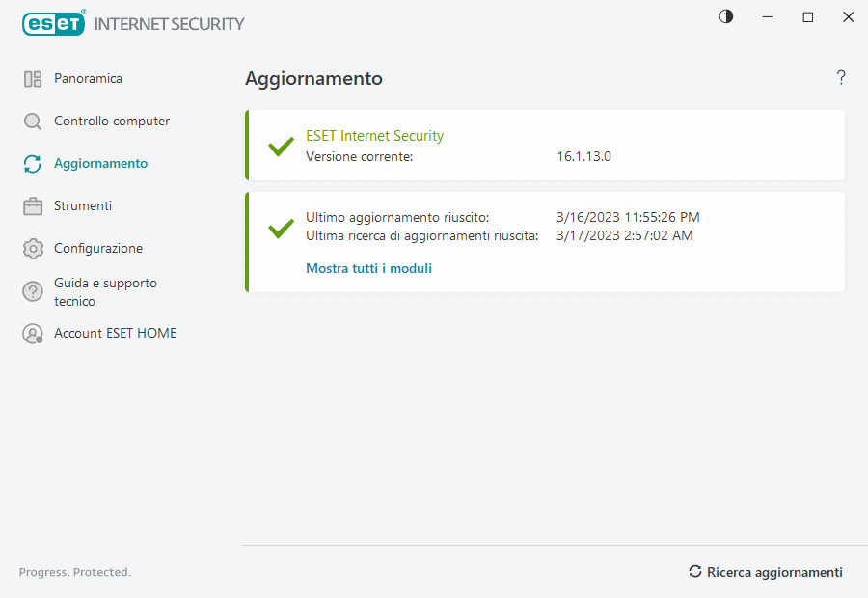868x598 pixels.
Task: Click the Mostra tutti i moduli link
Action: (368, 269)
